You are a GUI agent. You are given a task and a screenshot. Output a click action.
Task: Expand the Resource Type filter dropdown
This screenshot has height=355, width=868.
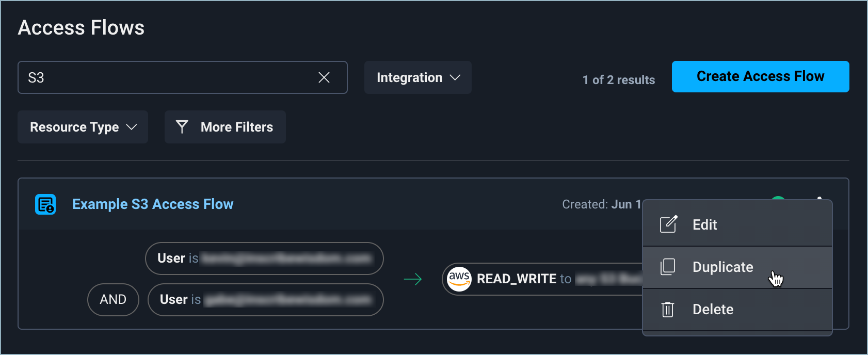[83, 127]
